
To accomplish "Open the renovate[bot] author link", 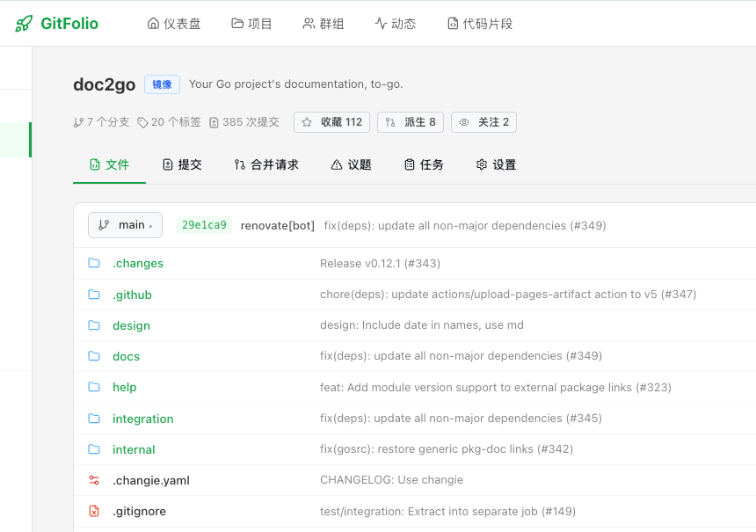I will (277, 226).
